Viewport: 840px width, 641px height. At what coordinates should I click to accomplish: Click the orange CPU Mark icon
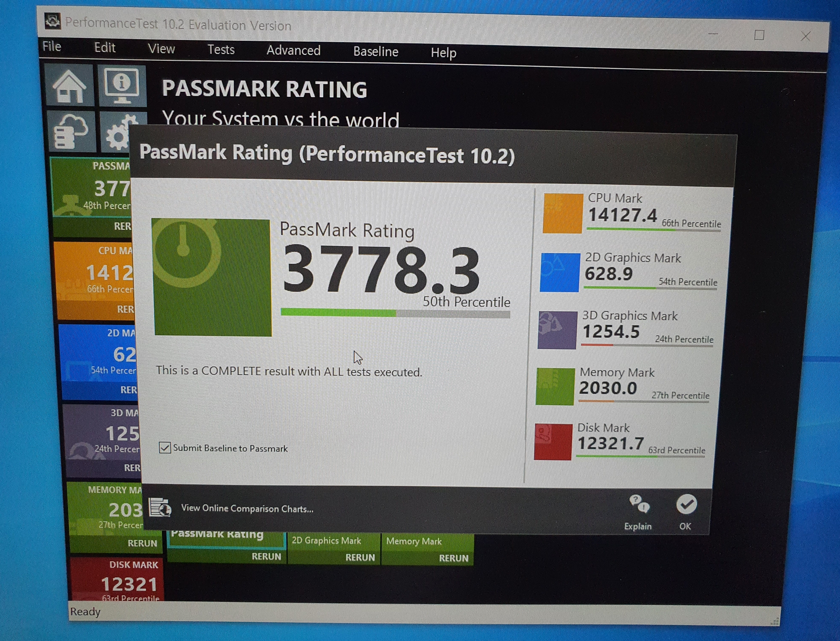(562, 213)
